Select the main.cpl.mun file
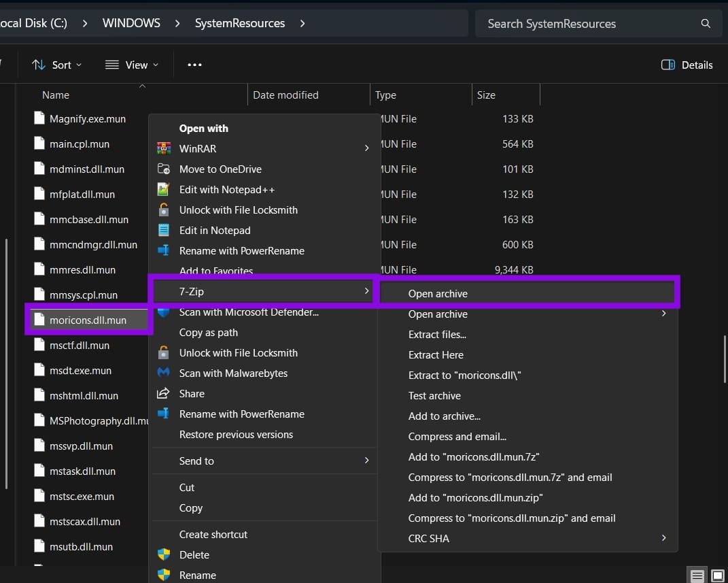728x583 pixels. pyautogui.click(x=80, y=144)
